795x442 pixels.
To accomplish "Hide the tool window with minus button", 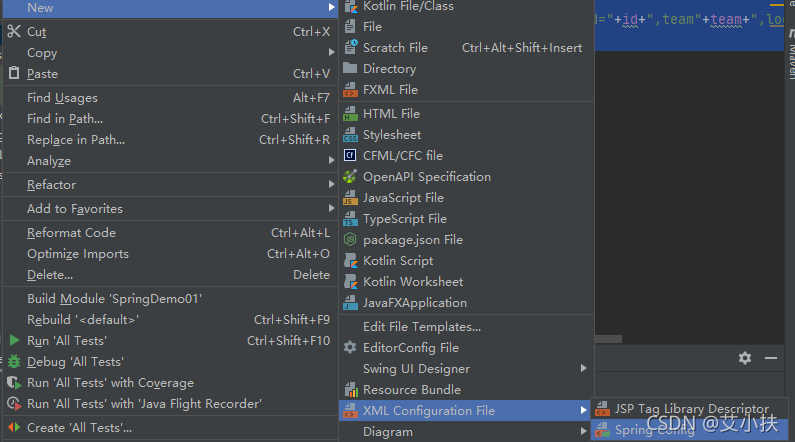I will [x=771, y=358].
